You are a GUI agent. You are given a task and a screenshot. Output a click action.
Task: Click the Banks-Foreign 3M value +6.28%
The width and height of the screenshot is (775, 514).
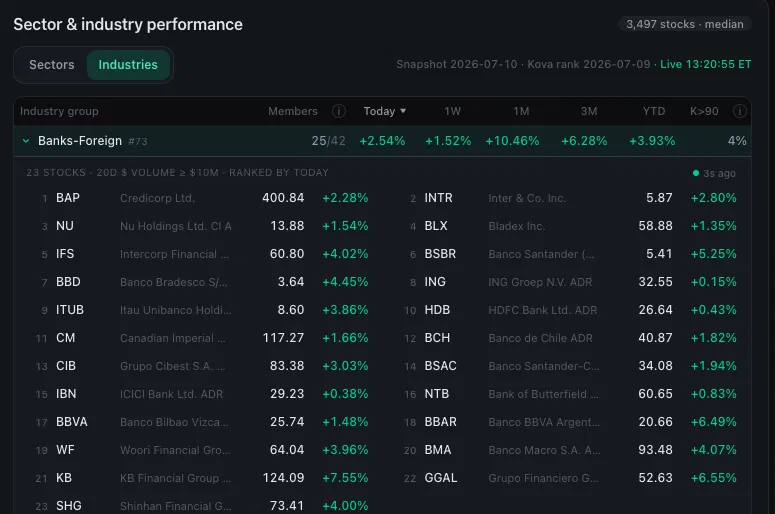(584, 141)
